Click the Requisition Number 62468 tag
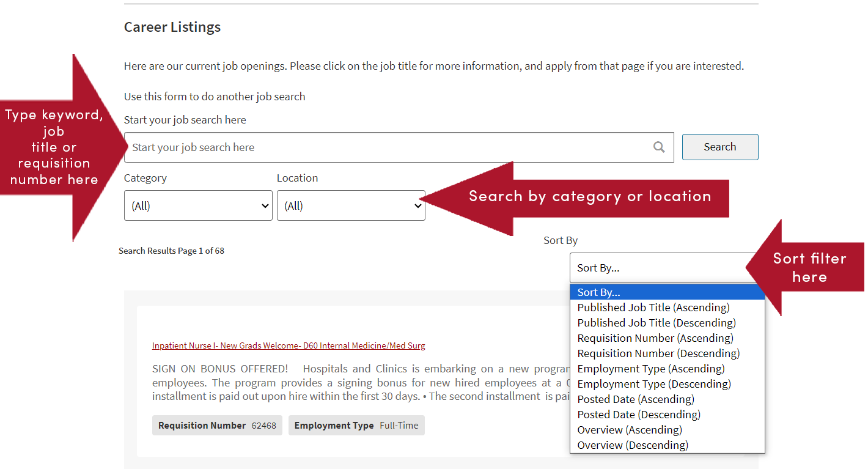Screen dimensions: 868x469 coord(217,425)
